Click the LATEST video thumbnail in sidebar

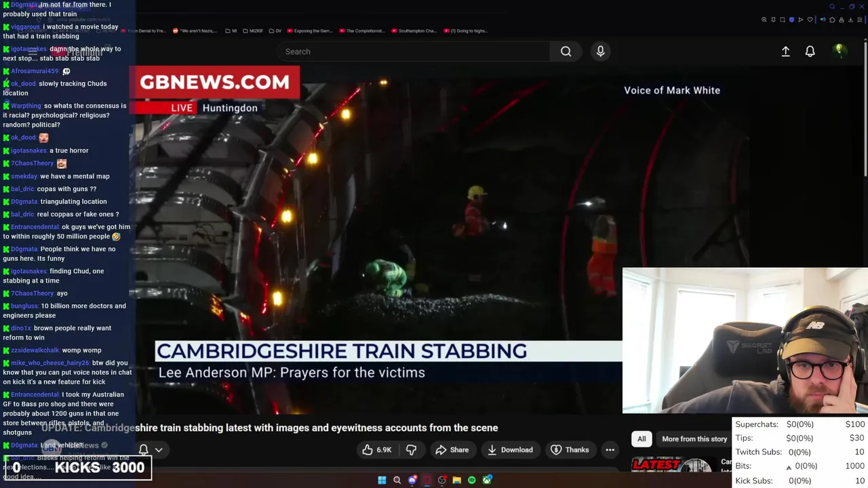[x=671, y=466]
